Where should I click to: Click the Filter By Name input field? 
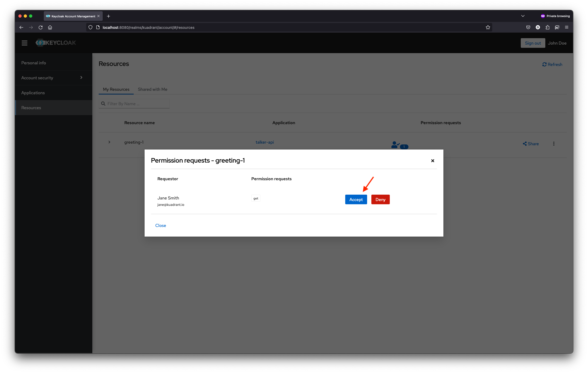(136, 104)
